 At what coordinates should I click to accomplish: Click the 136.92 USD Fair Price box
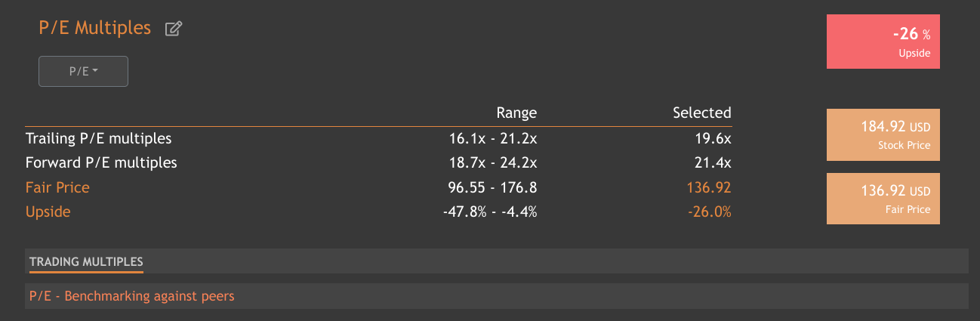coord(883,199)
